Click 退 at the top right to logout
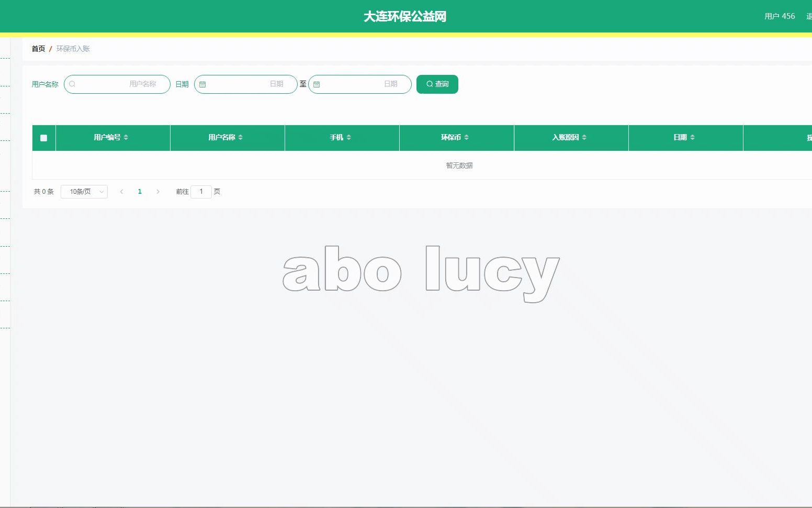 (x=808, y=16)
